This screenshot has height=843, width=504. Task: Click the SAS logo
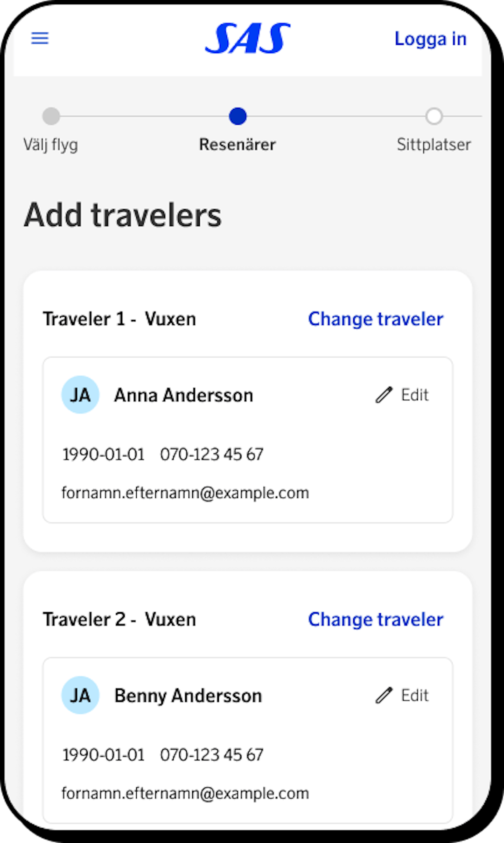click(248, 38)
